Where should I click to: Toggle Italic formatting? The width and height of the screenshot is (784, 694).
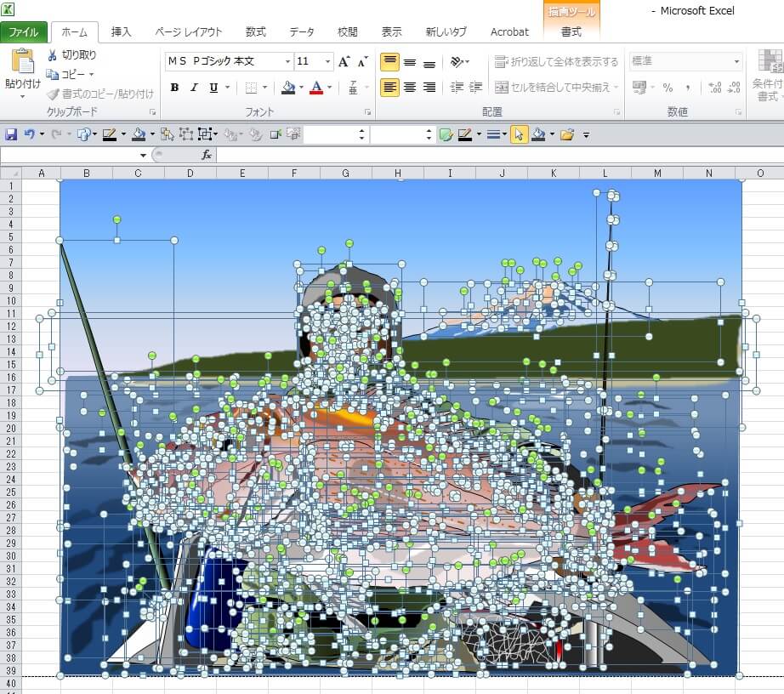point(194,88)
